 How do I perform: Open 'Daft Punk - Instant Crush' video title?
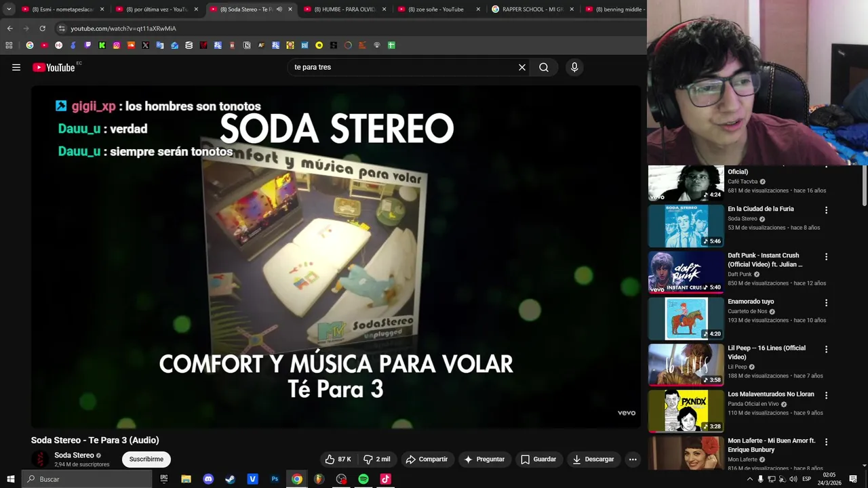765,260
